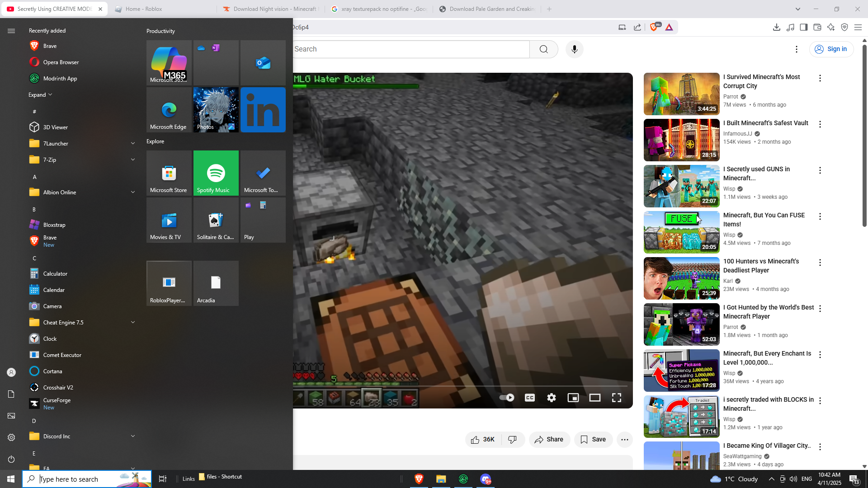
Task: Click the YouTube voice search microphone icon
Action: [574, 49]
